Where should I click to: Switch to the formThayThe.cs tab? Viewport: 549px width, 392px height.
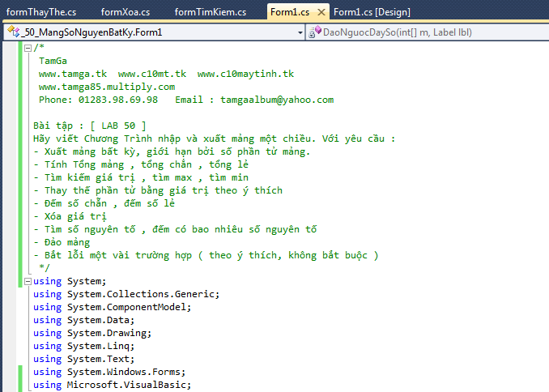[x=41, y=12]
